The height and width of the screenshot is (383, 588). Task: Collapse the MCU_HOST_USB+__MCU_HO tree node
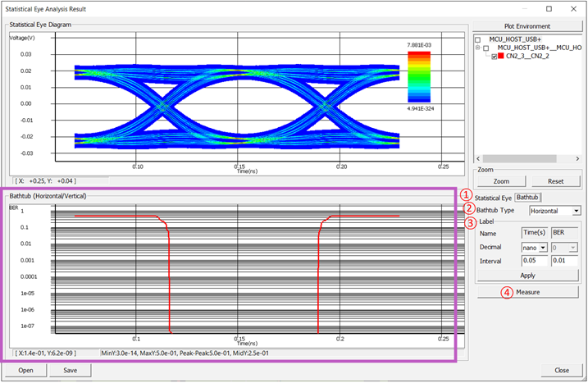(x=478, y=48)
